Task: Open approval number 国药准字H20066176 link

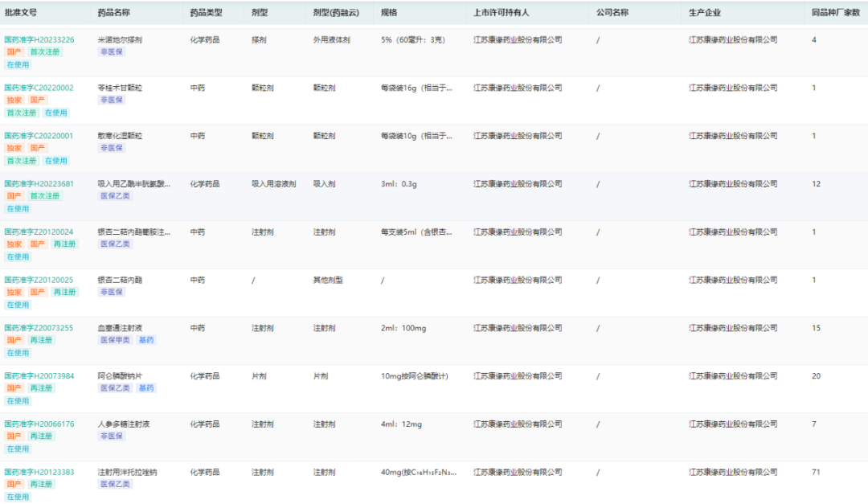Action: (39, 424)
